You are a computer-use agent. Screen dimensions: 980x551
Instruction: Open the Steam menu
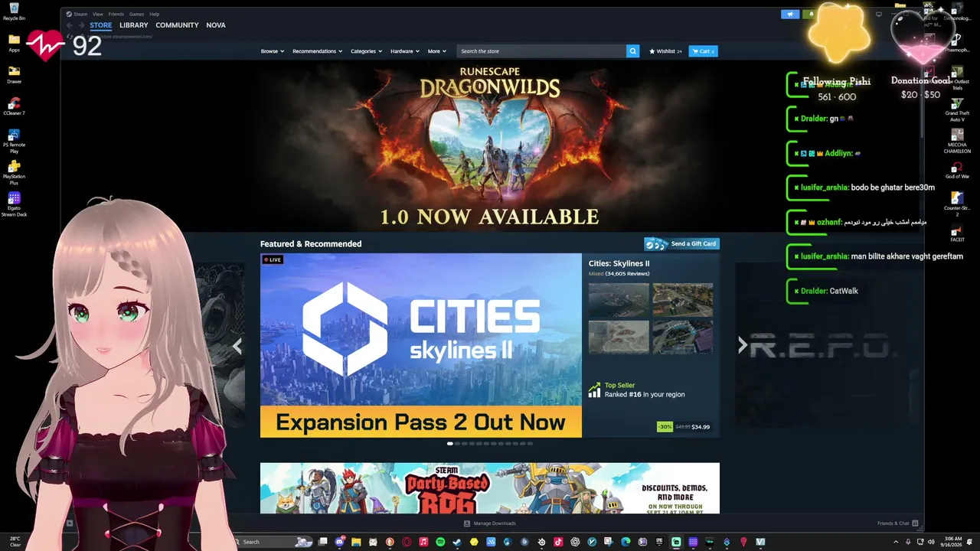pyautogui.click(x=80, y=14)
